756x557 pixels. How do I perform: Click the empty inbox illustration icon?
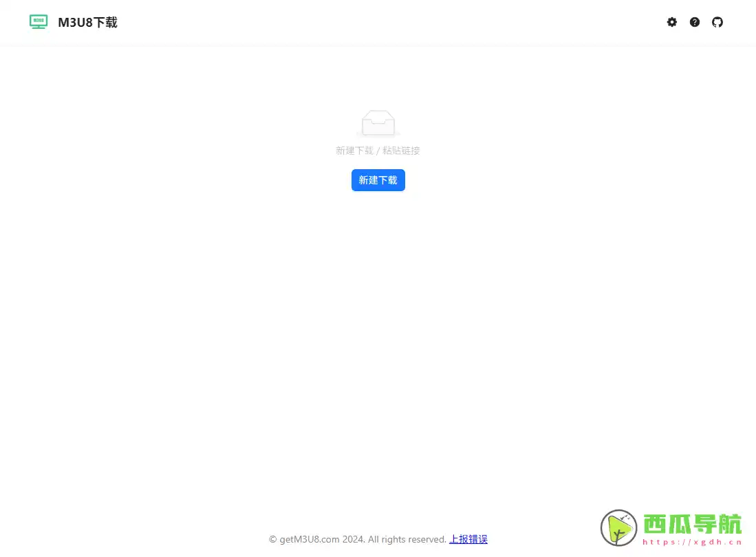[x=378, y=123]
